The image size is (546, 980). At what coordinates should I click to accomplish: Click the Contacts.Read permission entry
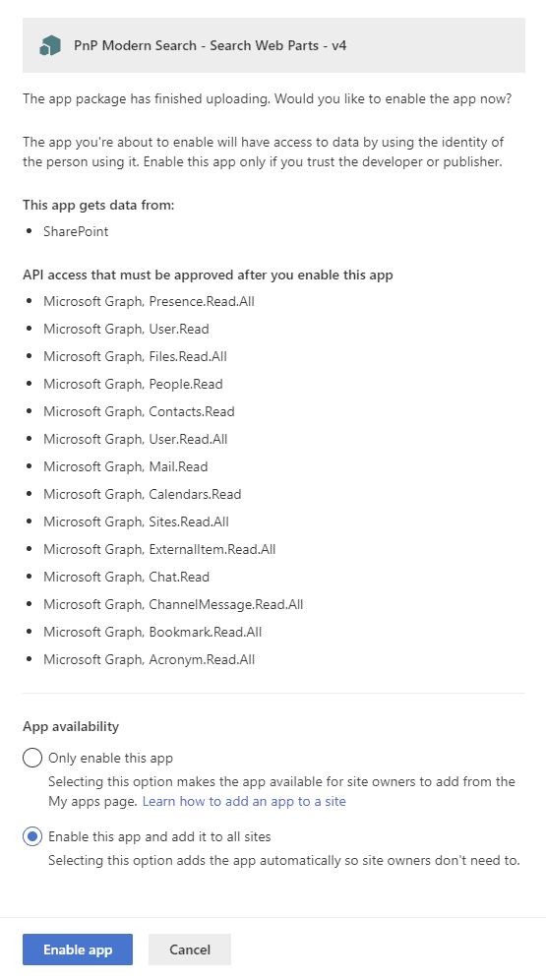coord(139,411)
